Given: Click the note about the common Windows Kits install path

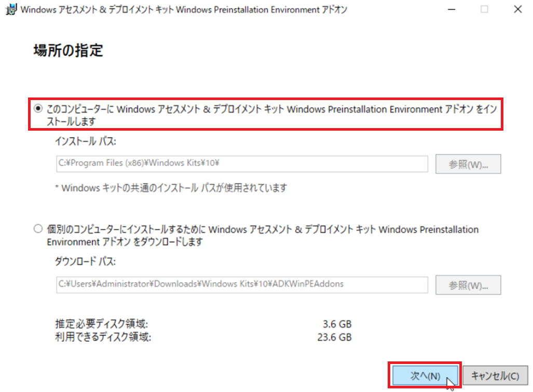Looking at the screenshot, I should point(171,188).
